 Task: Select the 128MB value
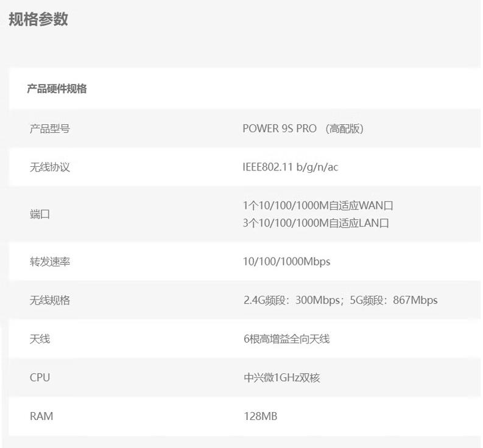(x=260, y=416)
